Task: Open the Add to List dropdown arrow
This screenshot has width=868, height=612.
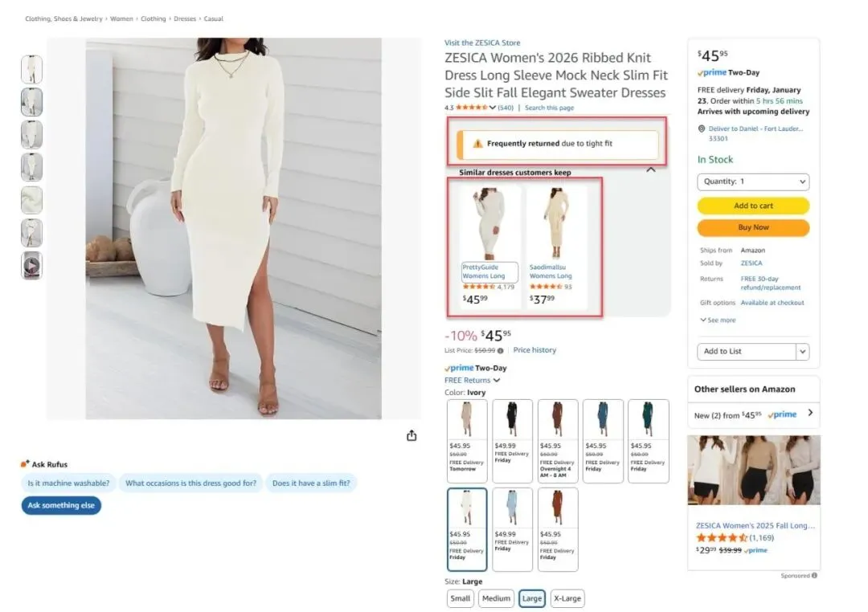Action: [x=803, y=351]
